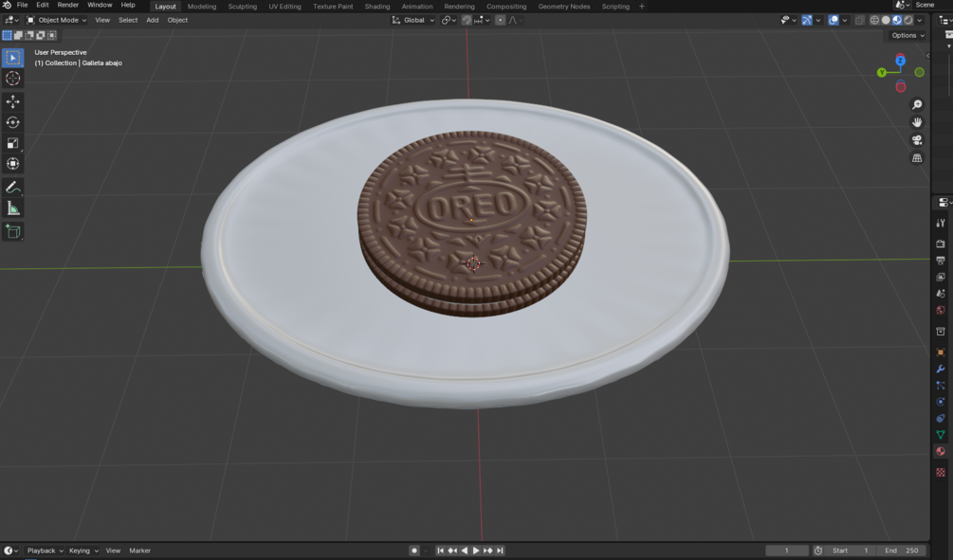Enable proportional editing

coord(501,20)
